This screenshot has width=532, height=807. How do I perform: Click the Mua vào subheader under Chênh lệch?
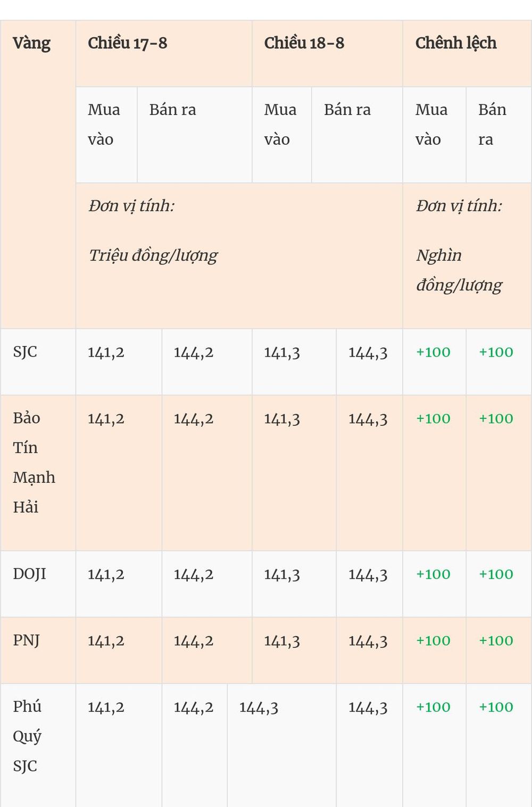point(431,125)
